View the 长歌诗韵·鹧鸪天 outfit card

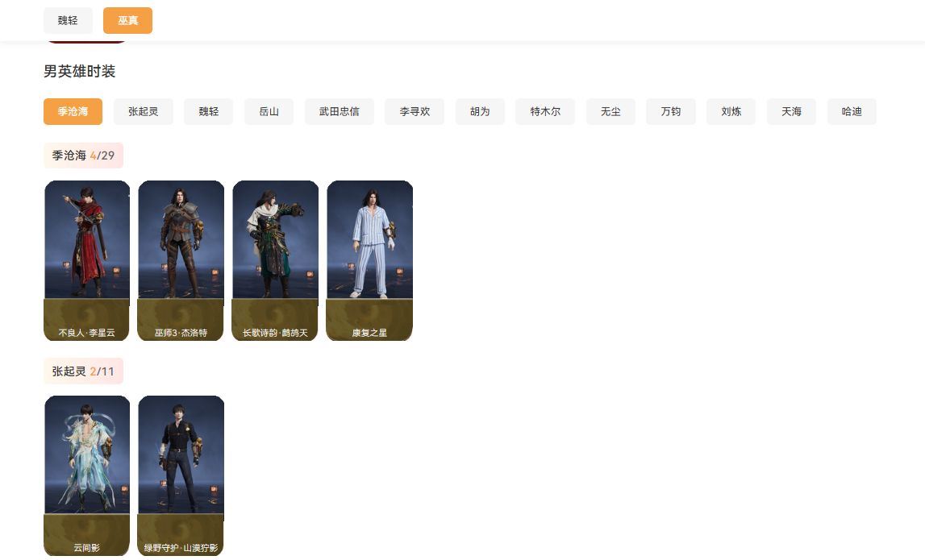(276, 260)
